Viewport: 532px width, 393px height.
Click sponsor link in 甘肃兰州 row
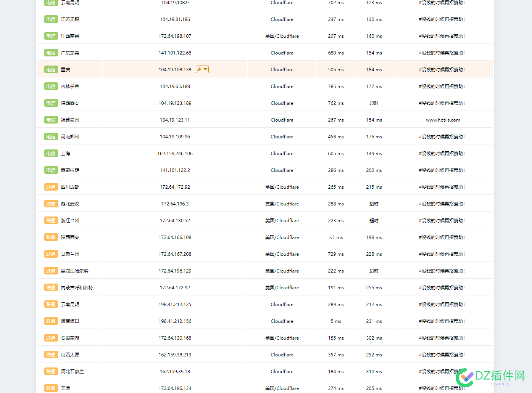(x=442, y=254)
